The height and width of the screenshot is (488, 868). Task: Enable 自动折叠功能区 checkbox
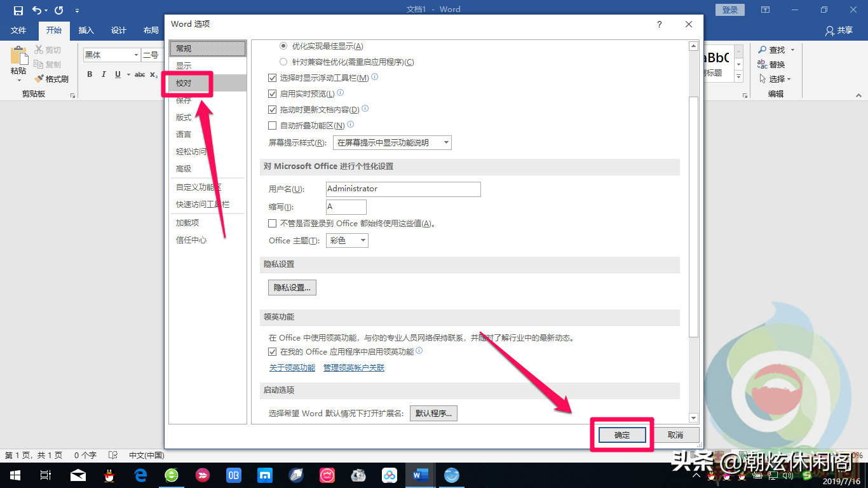[273, 125]
